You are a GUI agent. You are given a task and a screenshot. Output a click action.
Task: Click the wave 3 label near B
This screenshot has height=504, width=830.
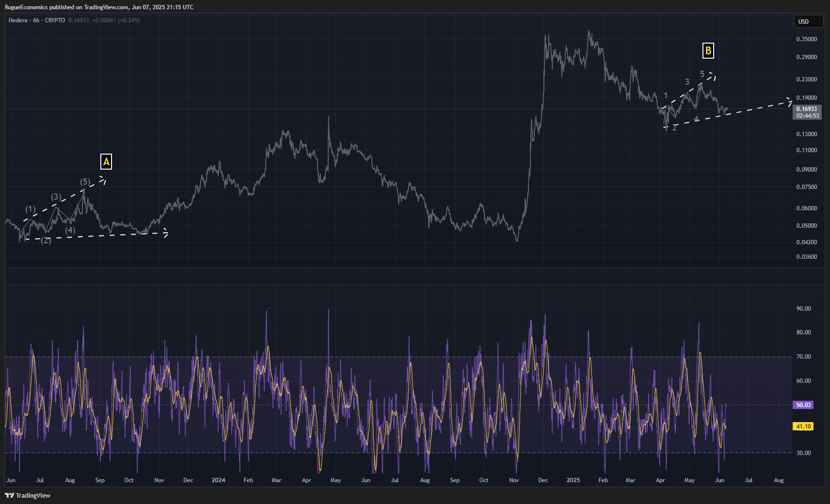click(x=687, y=82)
